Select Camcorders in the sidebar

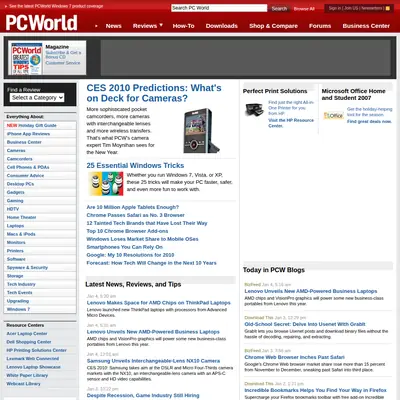click(x=20, y=159)
